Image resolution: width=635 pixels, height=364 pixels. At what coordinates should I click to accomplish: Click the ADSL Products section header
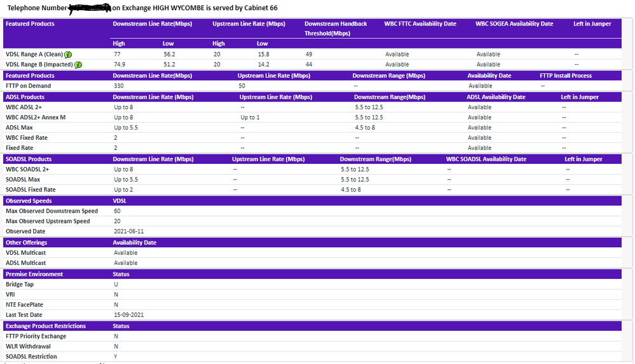point(25,97)
